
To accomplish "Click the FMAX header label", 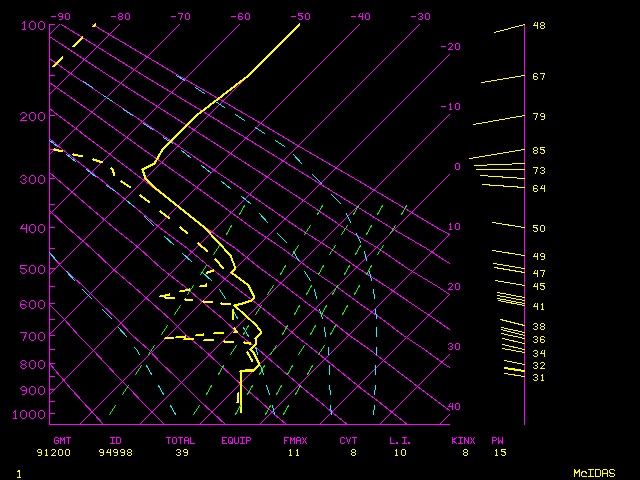I will pyautogui.click(x=294, y=440).
